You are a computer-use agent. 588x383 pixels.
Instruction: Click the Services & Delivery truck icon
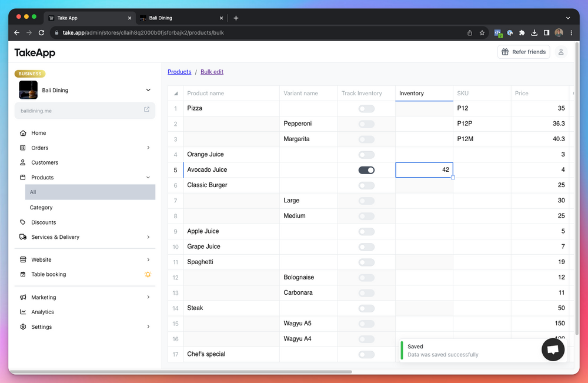[23, 237]
